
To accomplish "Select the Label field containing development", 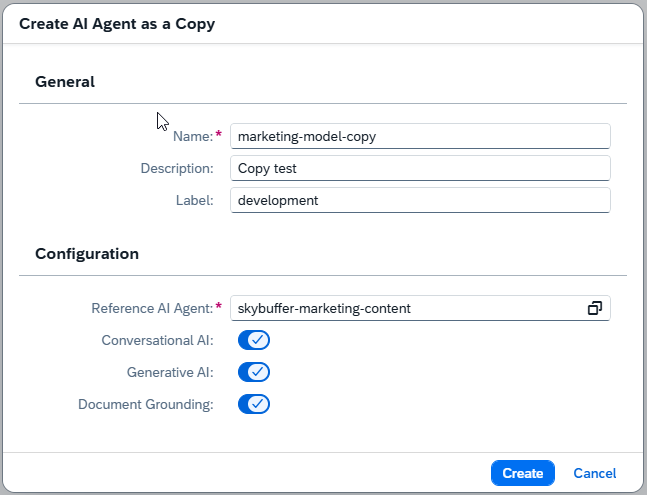I will coord(420,200).
